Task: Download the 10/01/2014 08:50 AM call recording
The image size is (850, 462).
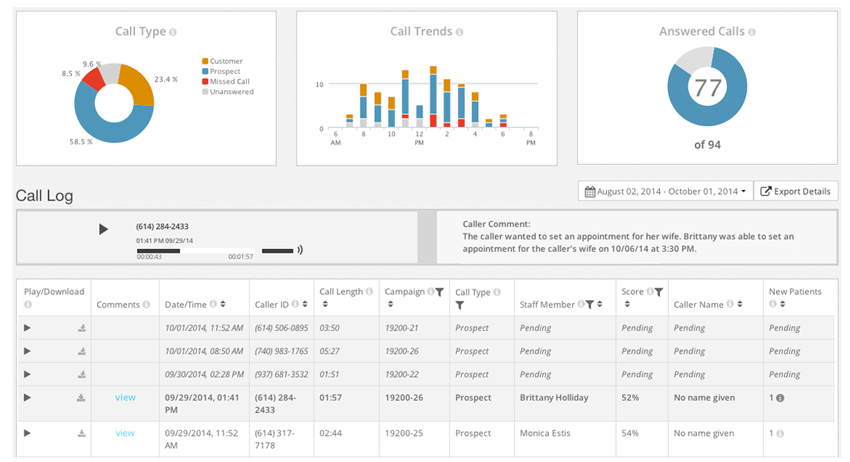Action: (82, 351)
